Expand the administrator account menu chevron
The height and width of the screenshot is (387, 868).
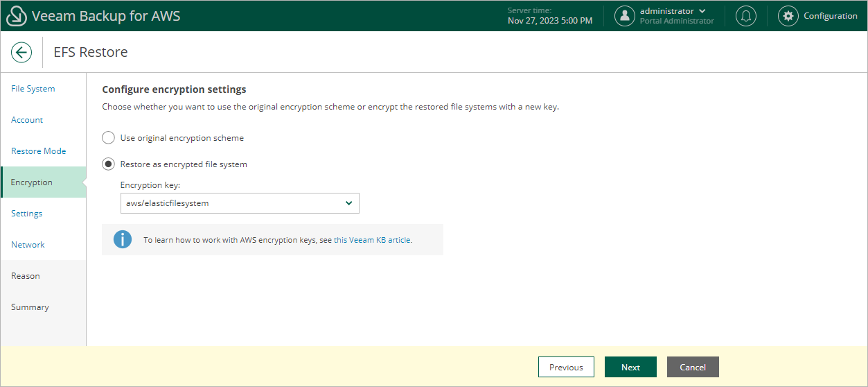702,11
